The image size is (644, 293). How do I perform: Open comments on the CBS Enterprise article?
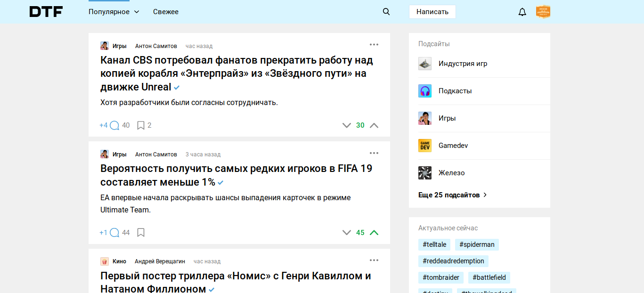(114, 125)
